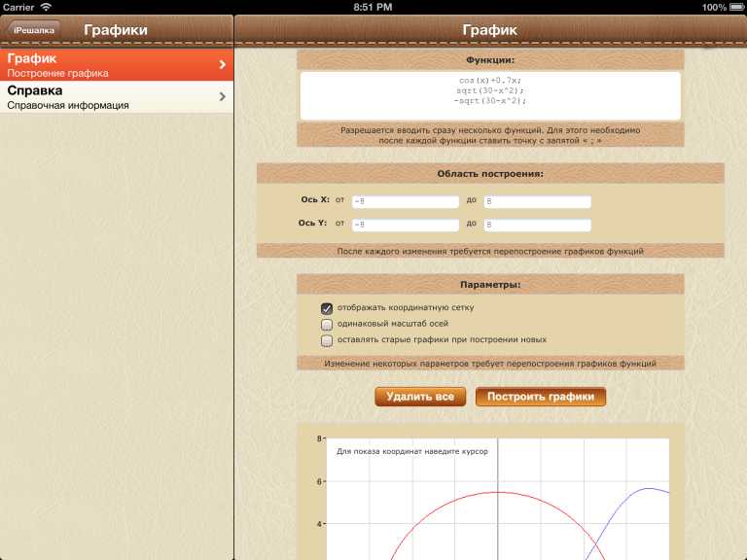This screenshot has height=560, width=747.
Task: Tap the battery status icon
Action: pos(736,7)
